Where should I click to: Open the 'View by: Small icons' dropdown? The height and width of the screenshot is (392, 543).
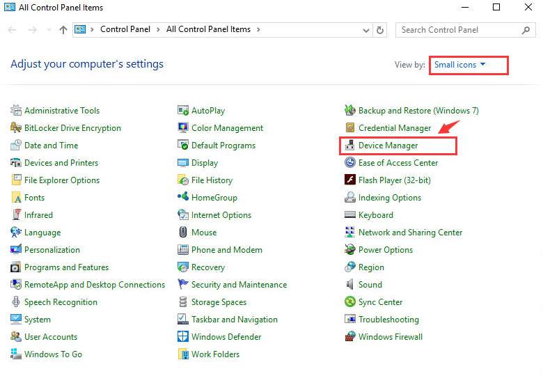[x=459, y=65]
